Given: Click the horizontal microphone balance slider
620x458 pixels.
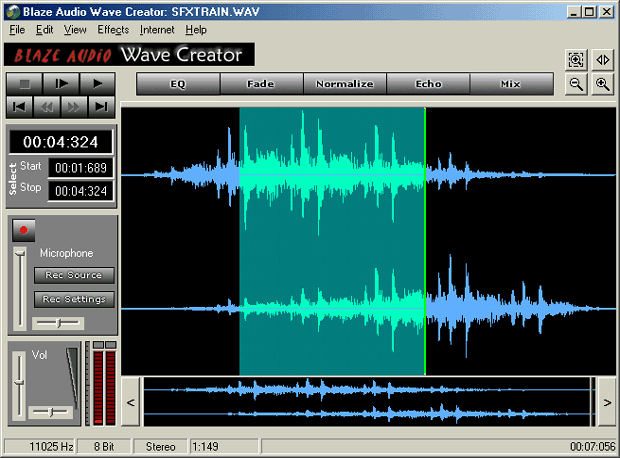Looking at the screenshot, I should click(x=58, y=323).
